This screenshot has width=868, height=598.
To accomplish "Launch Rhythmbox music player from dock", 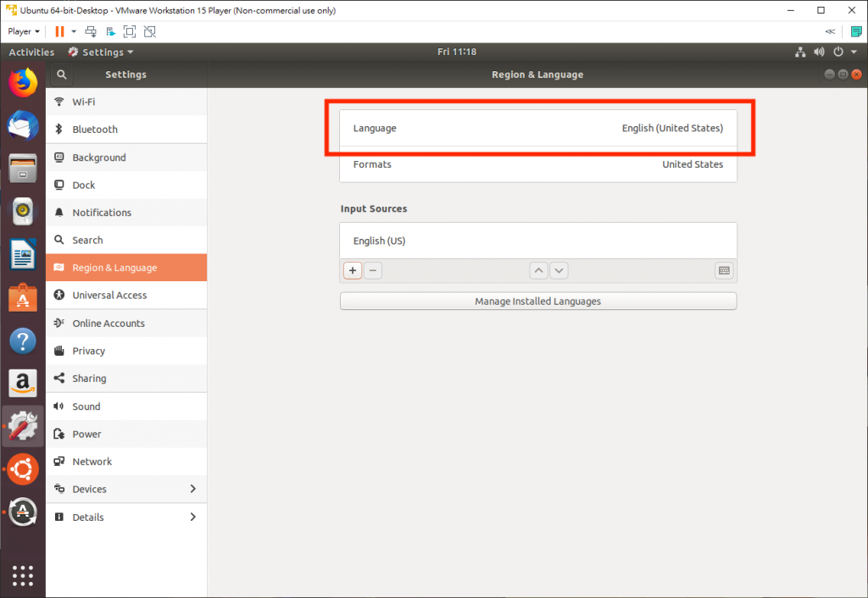I will point(23,211).
